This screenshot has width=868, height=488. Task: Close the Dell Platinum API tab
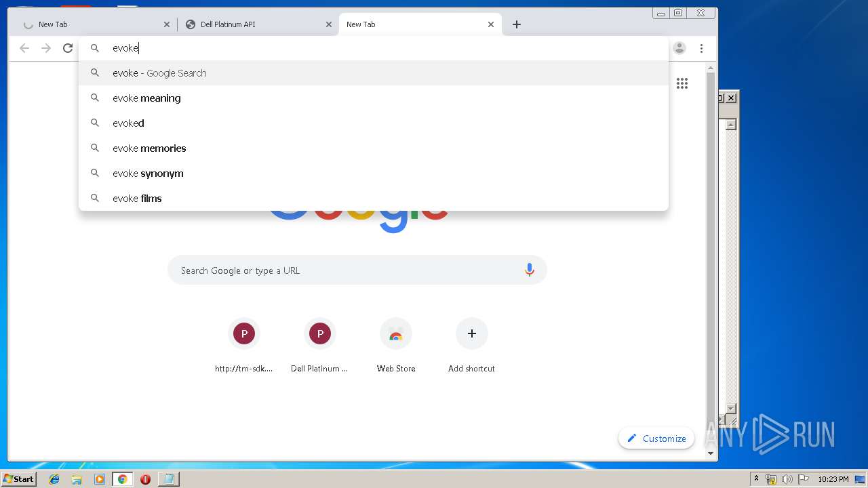point(329,24)
